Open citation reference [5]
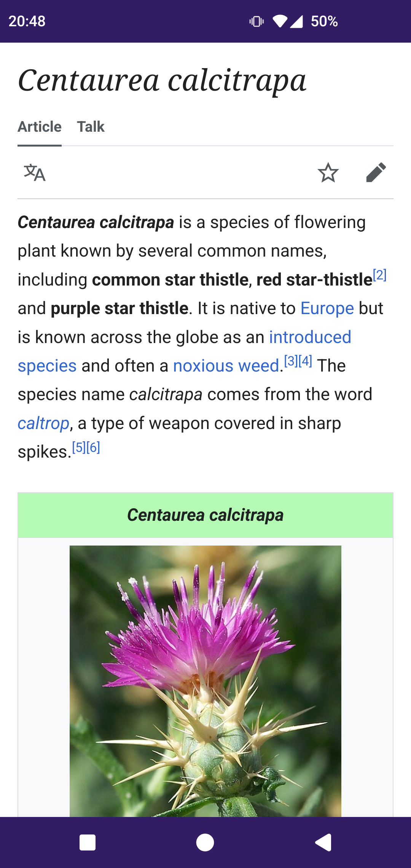Viewport: 411px width, 868px height. [x=79, y=447]
